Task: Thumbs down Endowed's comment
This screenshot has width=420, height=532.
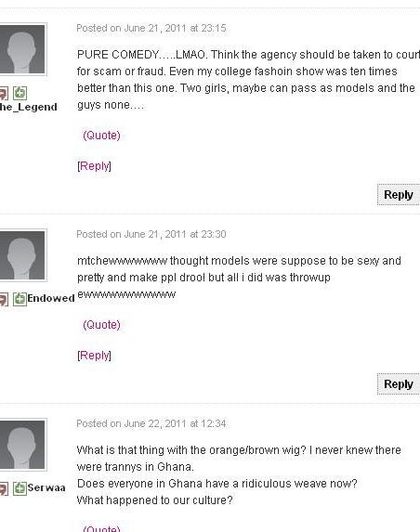Action: click(x=4, y=299)
